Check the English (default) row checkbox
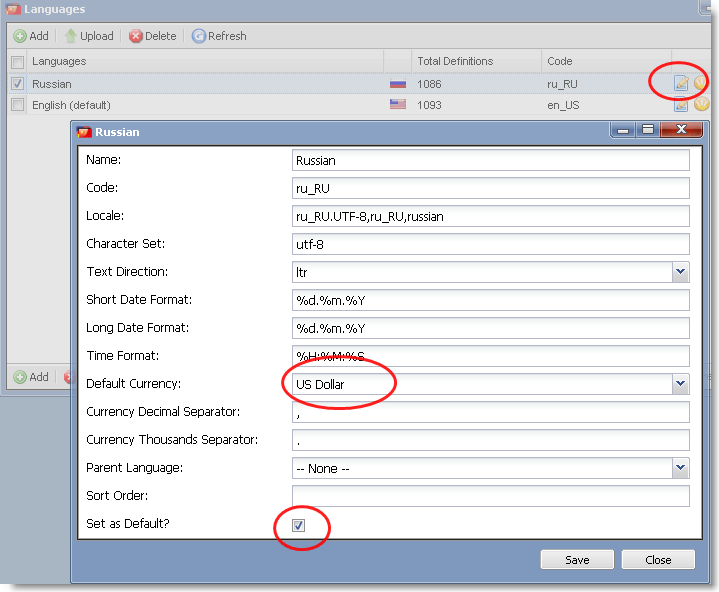 coord(17,105)
